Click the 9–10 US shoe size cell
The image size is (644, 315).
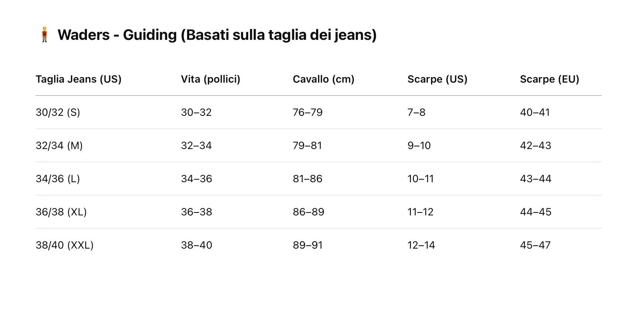[x=419, y=146]
